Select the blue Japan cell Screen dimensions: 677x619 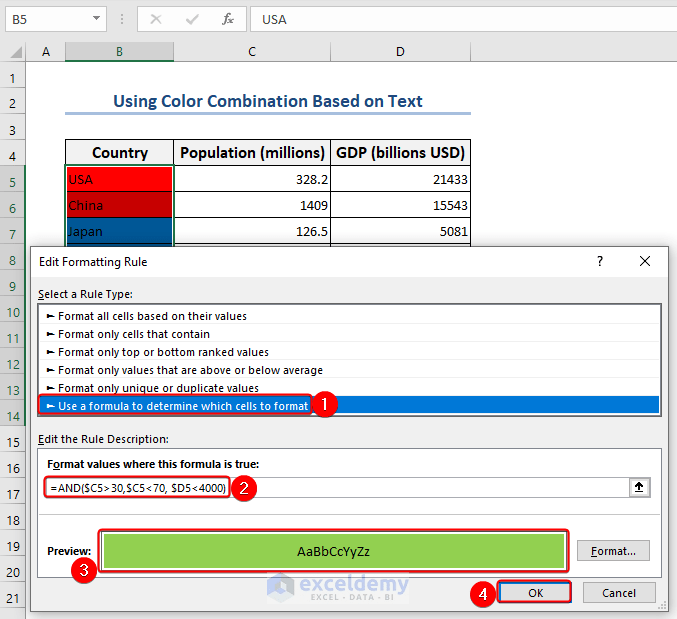120,231
